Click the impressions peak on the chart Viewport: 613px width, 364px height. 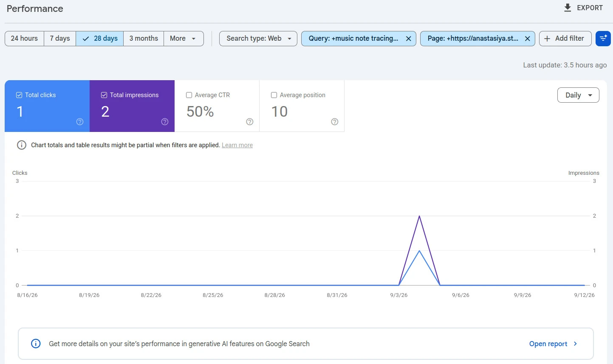click(x=419, y=216)
